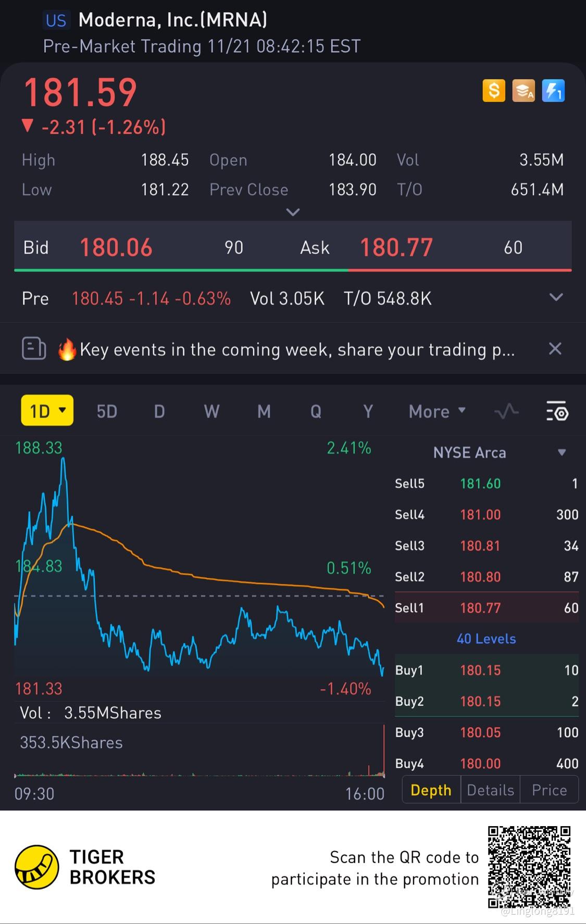586x924 pixels.
Task: Expand the Pre market row chevron
Action: click(556, 297)
